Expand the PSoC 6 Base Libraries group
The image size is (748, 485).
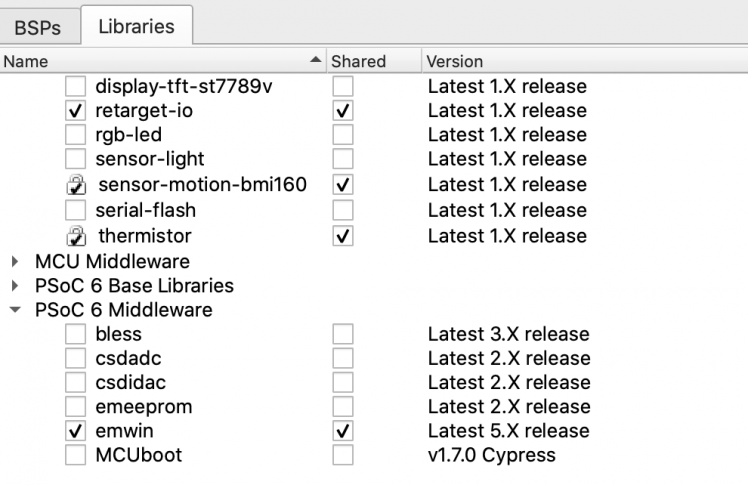click(15, 285)
